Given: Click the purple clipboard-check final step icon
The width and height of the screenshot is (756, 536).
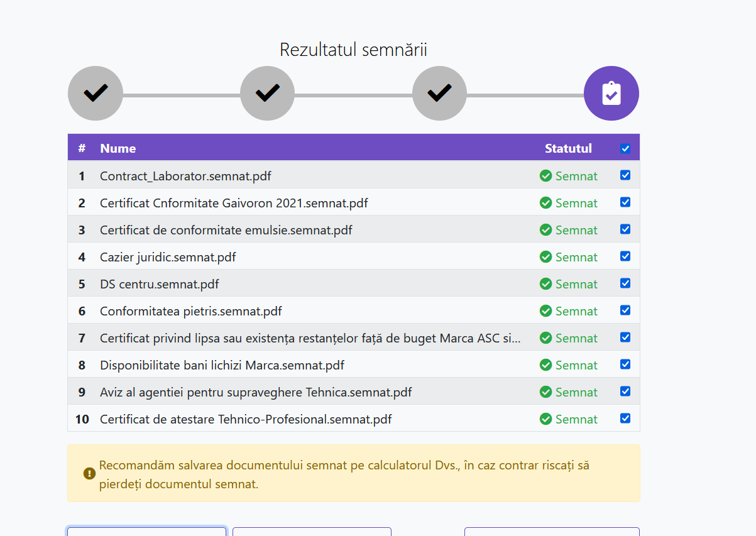Looking at the screenshot, I should 611,94.
